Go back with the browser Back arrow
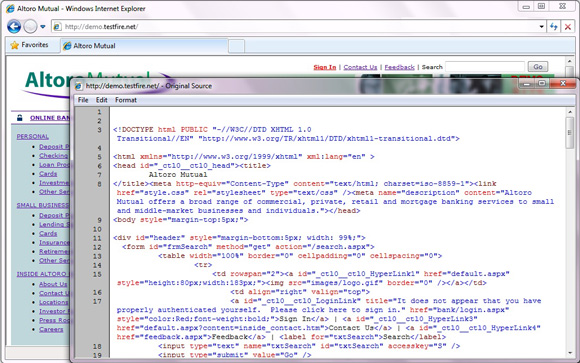The image size is (580, 363). click(x=14, y=26)
